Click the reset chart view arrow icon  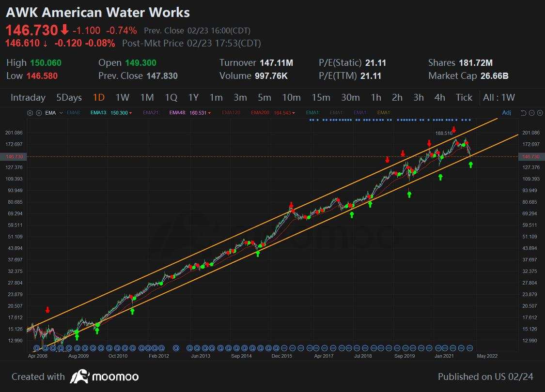click(524, 113)
